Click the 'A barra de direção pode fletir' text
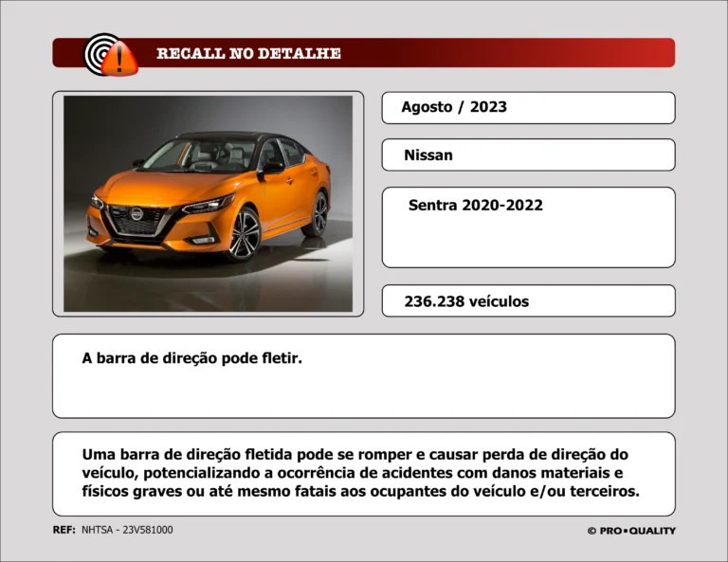Image resolution: width=728 pixels, height=562 pixels. [x=192, y=359]
